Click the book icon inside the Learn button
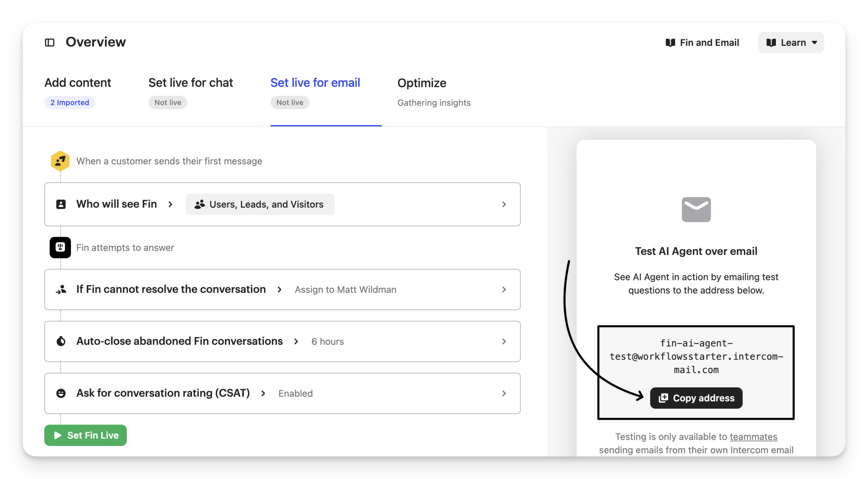 click(771, 43)
